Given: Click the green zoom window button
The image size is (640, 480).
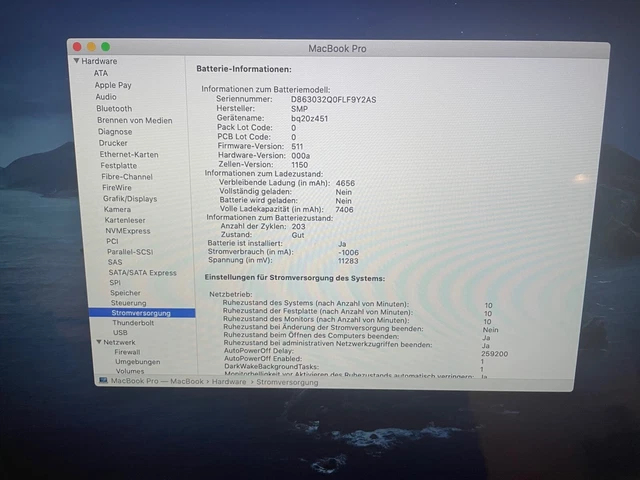Looking at the screenshot, I should click(x=106, y=47).
